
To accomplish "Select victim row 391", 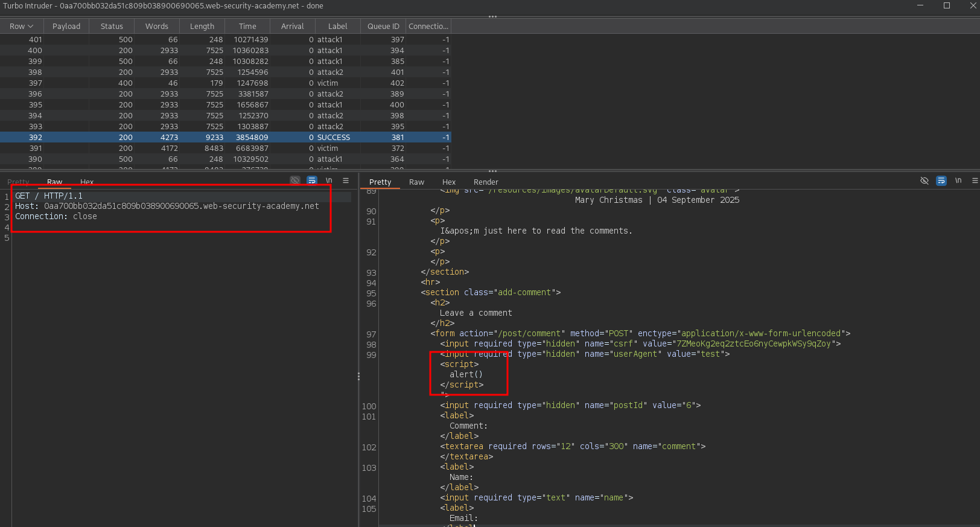I will point(225,148).
